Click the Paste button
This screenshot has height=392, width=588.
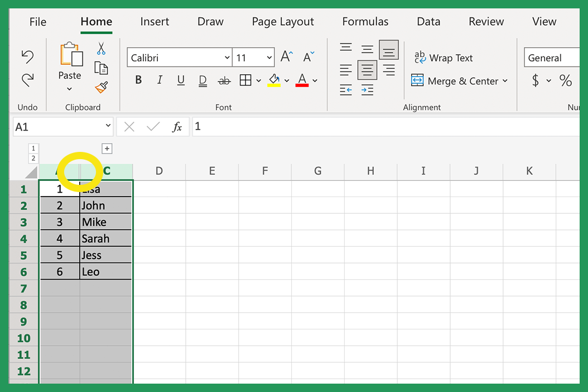(69, 67)
